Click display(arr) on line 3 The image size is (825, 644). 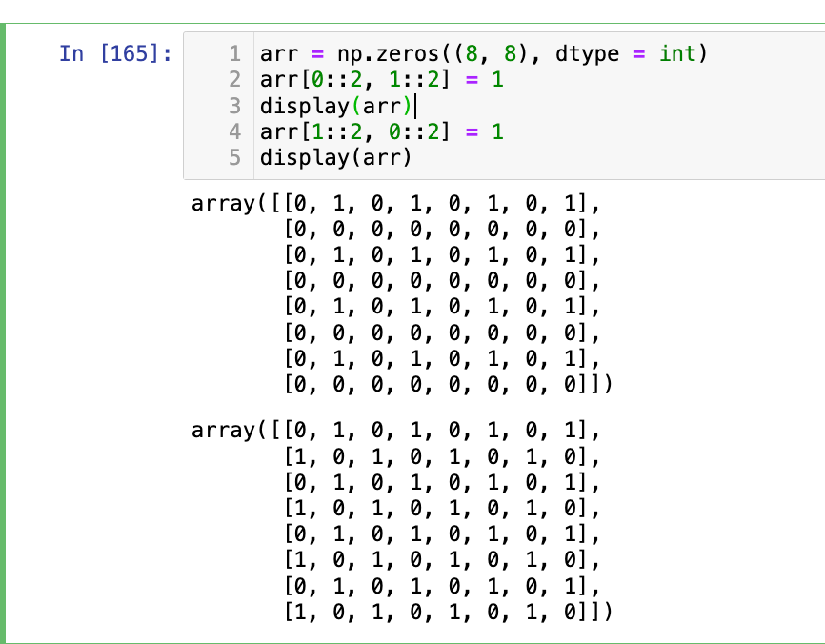(x=335, y=105)
